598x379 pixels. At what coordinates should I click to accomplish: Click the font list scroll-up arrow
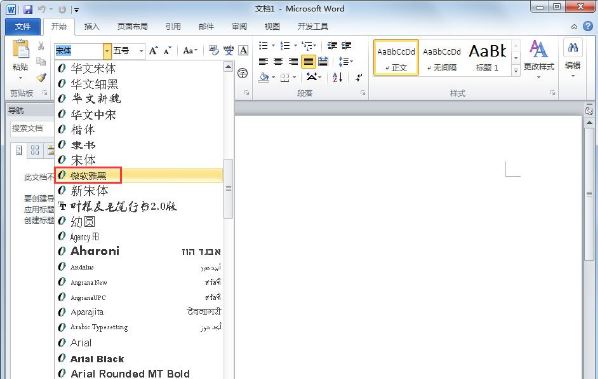pos(228,67)
